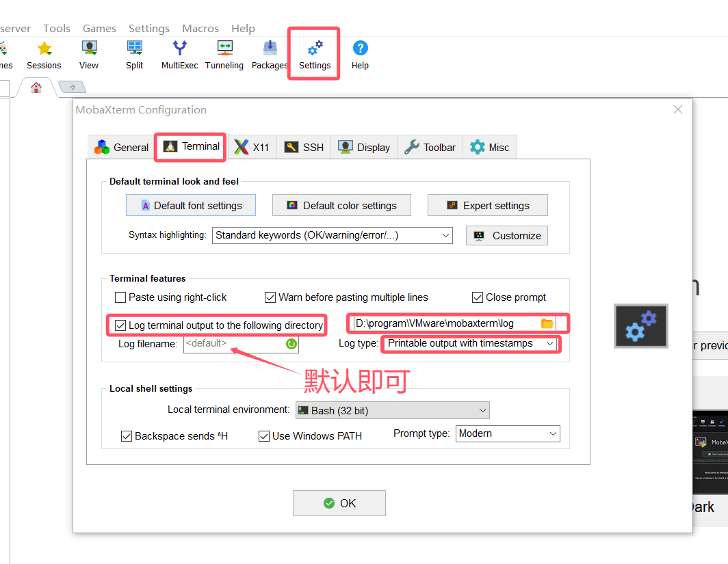Open the Games menu
Viewport: 728px width, 564px height.
99,28
